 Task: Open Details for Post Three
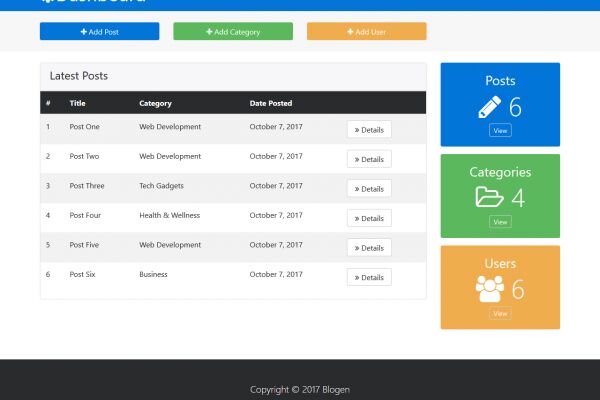tap(369, 189)
